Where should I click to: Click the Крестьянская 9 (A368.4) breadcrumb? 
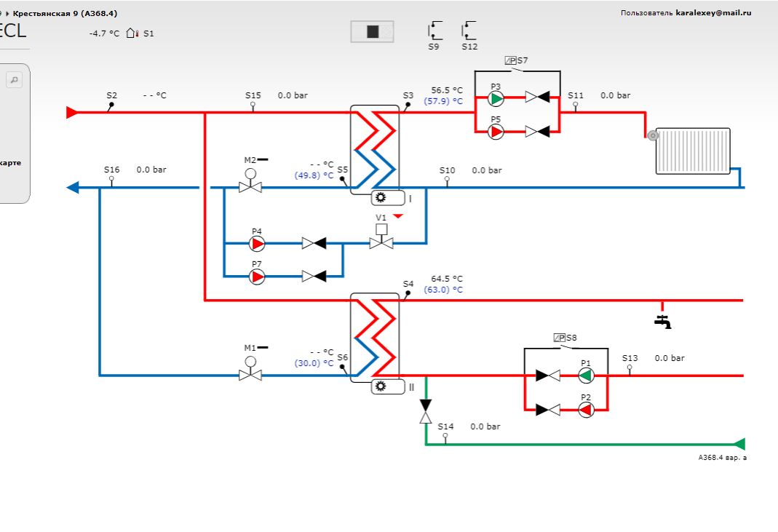(x=65, y=13)
